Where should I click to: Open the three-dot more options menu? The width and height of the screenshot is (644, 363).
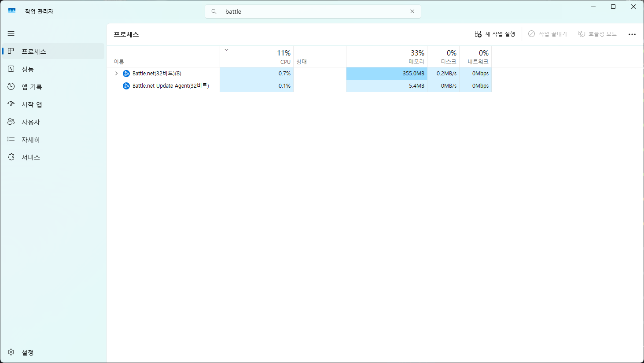click(632, 34)
